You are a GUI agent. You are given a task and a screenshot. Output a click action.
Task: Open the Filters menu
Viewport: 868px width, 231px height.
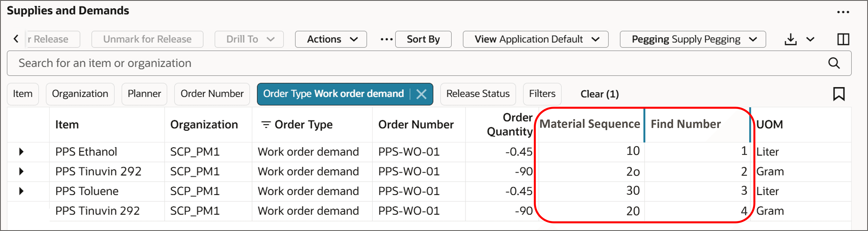(x=542, y=94)
